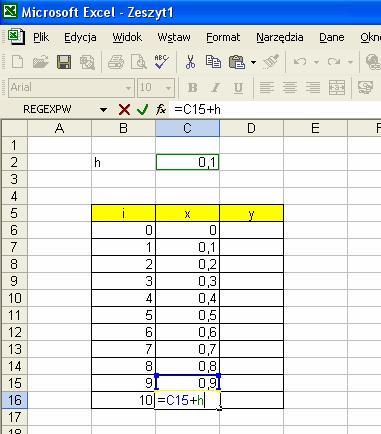This screenshot has width=381, height=434.
Task: Click the Format Painter brush icon
Action: point(271,62)
